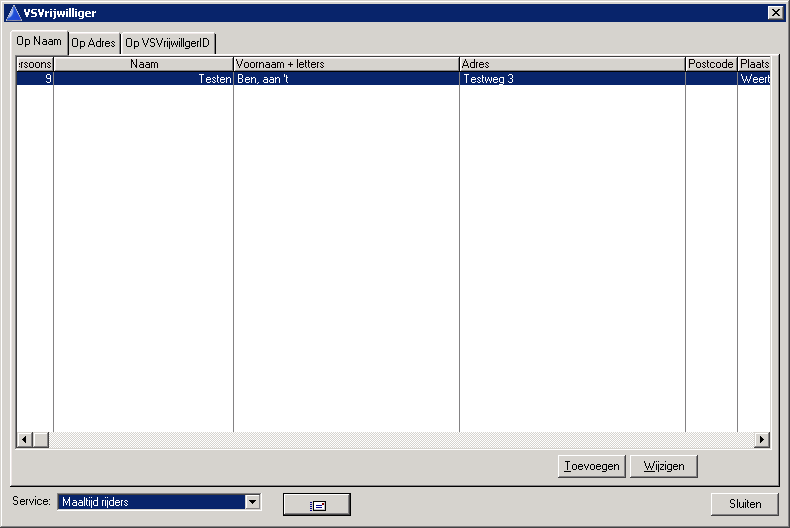Sort by the Naam column header
The image size is (790, 528).
tap(144, 64)
